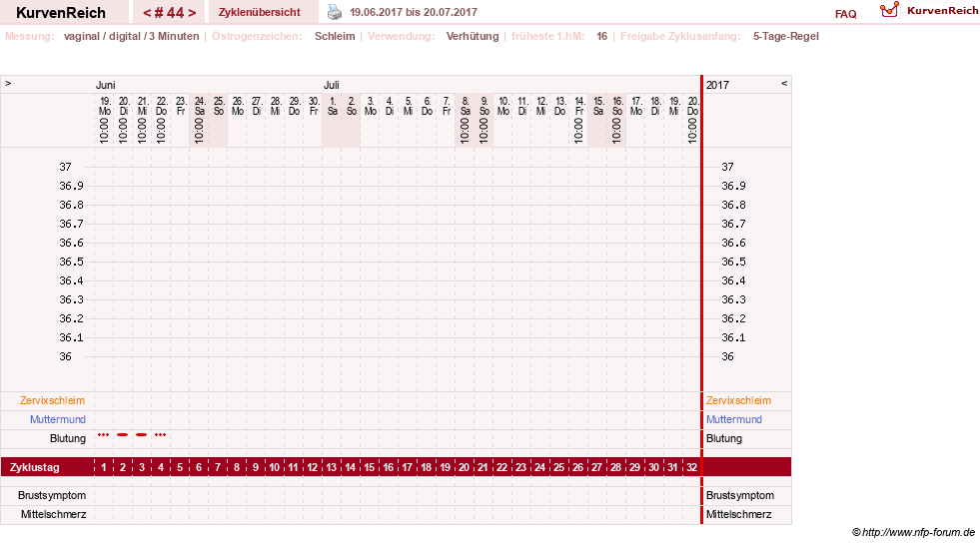Open the Zyklenübersicht tab
The image size is (980, 544).
click(x=260, y=13)
